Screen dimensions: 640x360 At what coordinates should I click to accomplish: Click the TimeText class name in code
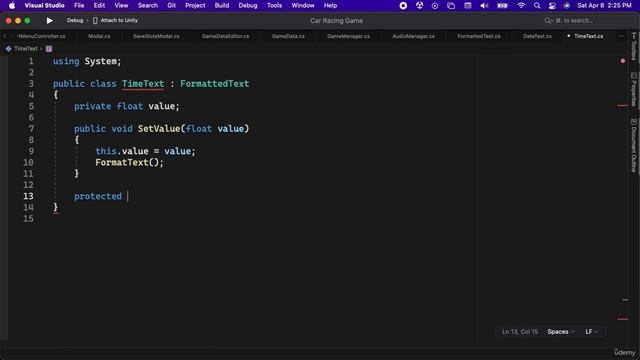pos(143,84)
